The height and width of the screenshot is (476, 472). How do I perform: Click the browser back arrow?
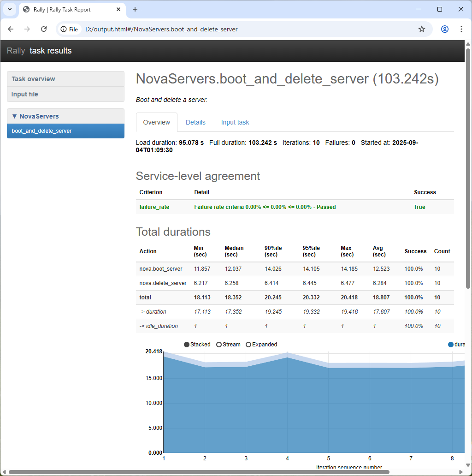point(10,29)
